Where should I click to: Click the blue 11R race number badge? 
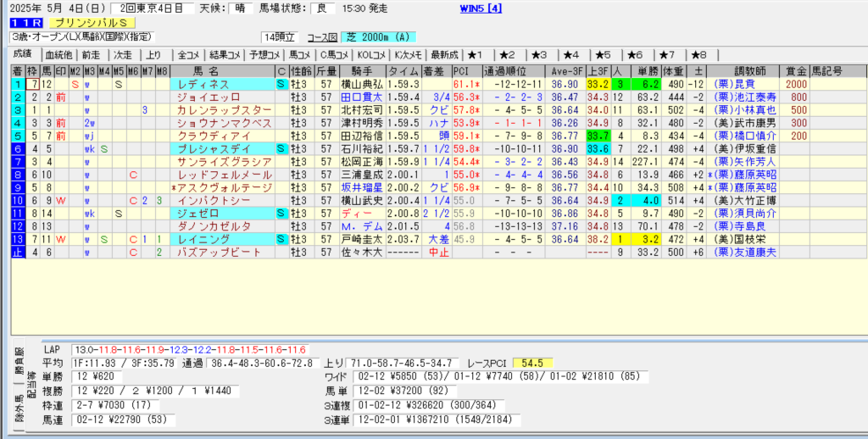[24, 23]
